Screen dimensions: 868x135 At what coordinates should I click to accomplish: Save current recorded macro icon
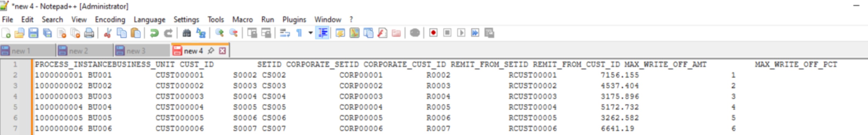click(489, 33)
